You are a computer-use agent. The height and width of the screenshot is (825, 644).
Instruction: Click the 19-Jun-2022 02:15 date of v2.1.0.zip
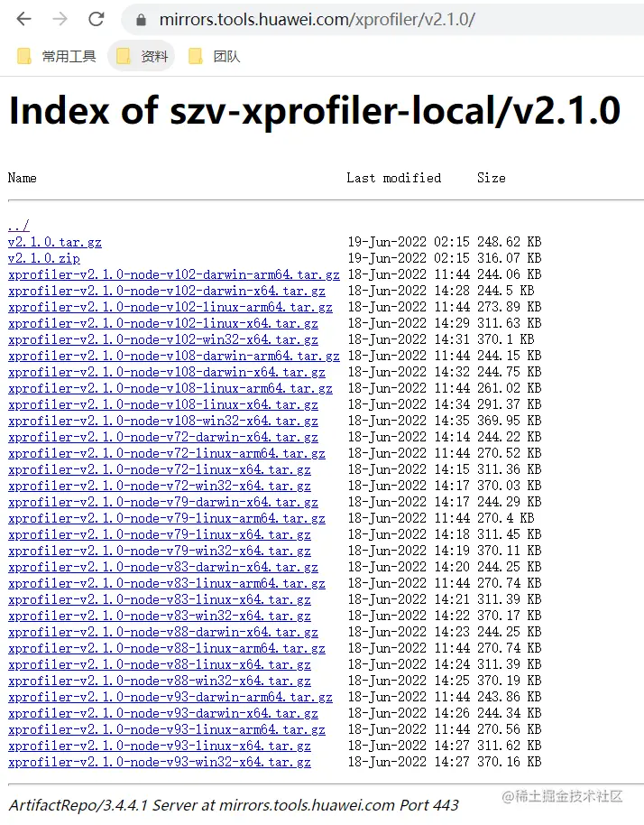coord(409,258)
